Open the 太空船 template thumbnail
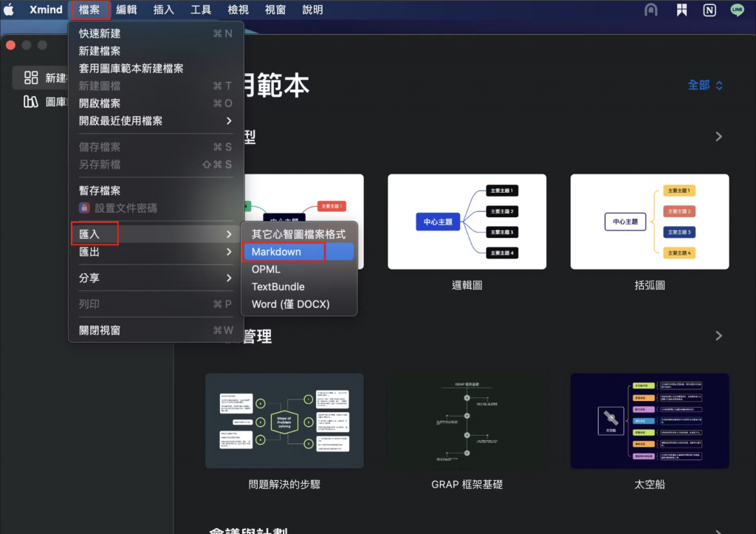This screenshot has height=534, width=756. pos(650,421)
